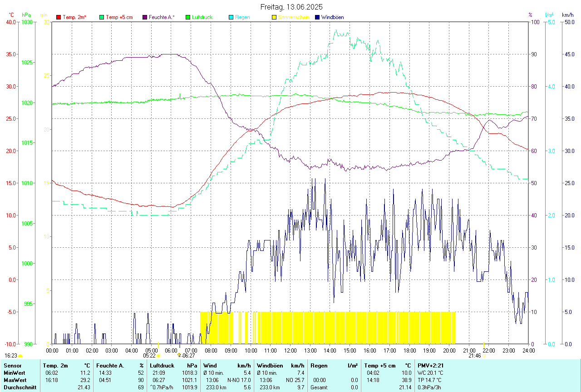Click the chart title Freitag, 13.06.2025

[291, 7]
